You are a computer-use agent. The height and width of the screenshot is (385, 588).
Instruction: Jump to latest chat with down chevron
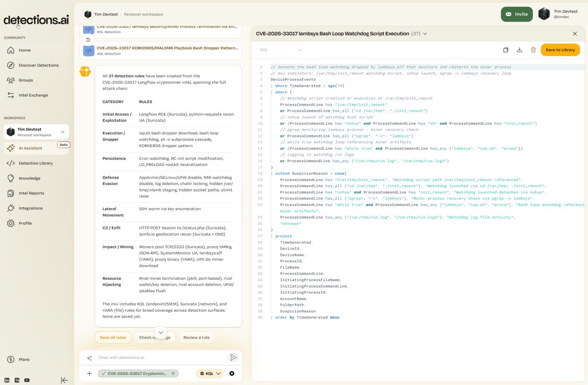160,332
